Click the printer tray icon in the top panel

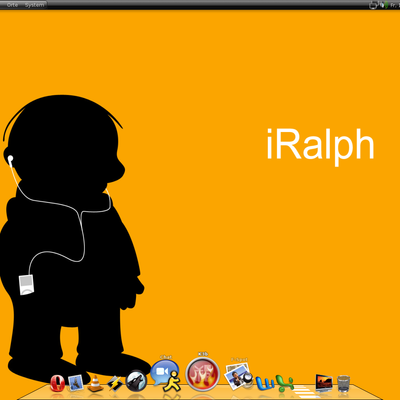tap(373, 5)
